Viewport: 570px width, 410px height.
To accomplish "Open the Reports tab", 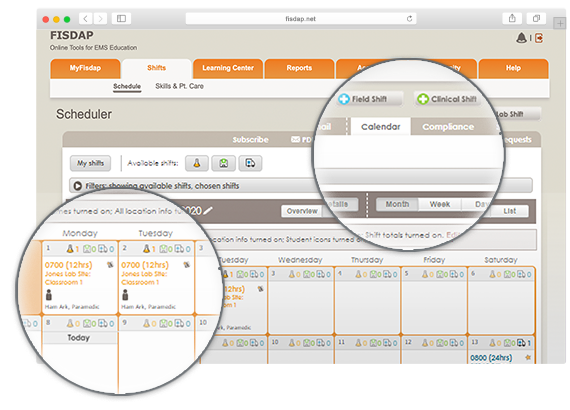I will [299, 68].
